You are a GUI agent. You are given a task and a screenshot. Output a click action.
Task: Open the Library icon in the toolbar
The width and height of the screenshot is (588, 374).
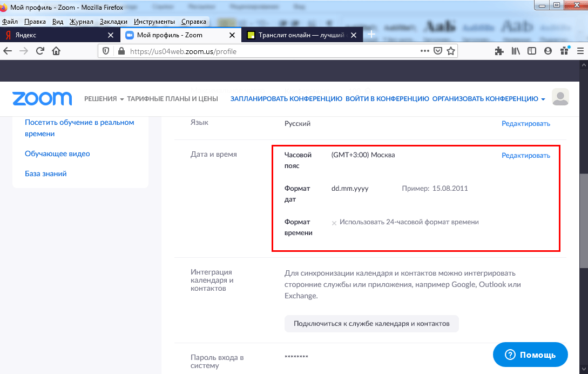[516, 50]
